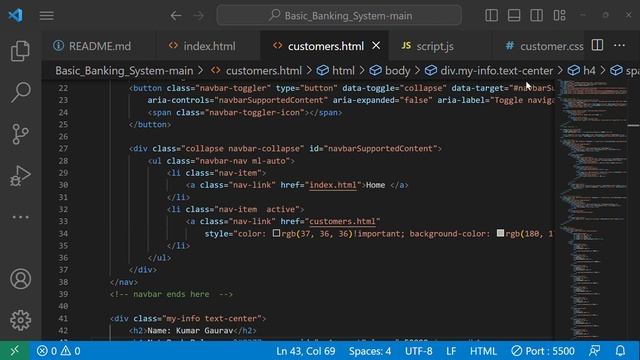Click line number 41 in gutter
Viewport: 640px width, 360px height.
pyautogui.click(x=63, y=318)
